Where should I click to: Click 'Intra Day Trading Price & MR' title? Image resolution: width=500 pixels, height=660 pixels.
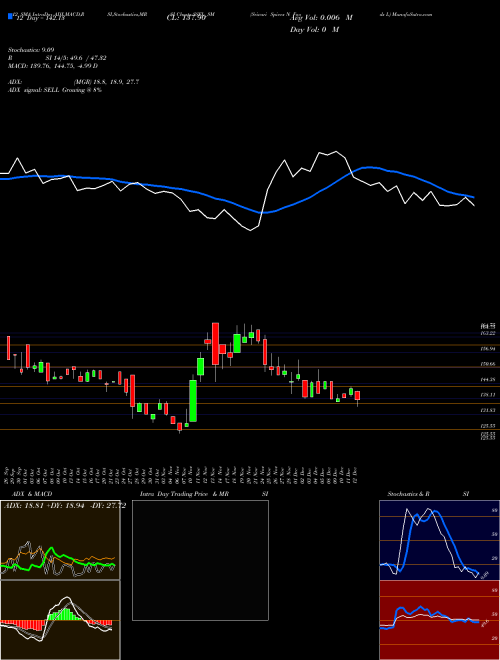tap(185, 494)
